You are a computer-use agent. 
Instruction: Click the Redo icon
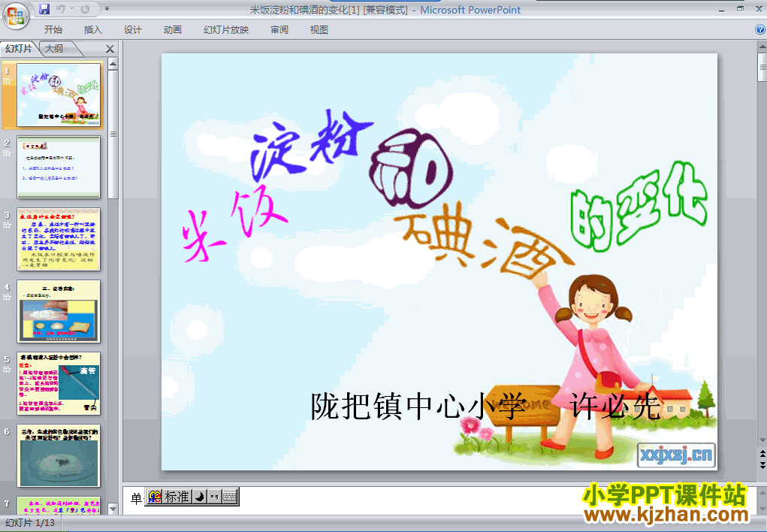85,9
